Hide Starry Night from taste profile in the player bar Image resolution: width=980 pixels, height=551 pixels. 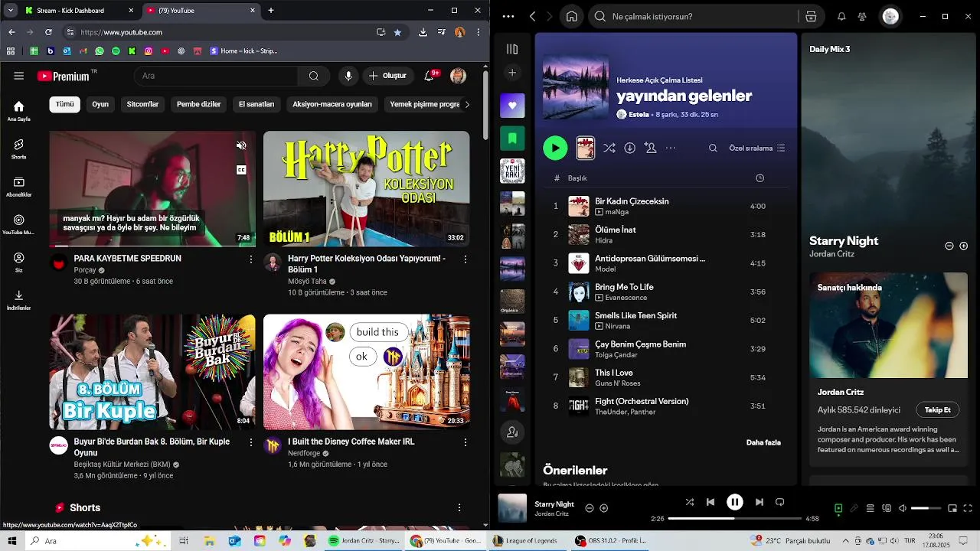point(589,508)
